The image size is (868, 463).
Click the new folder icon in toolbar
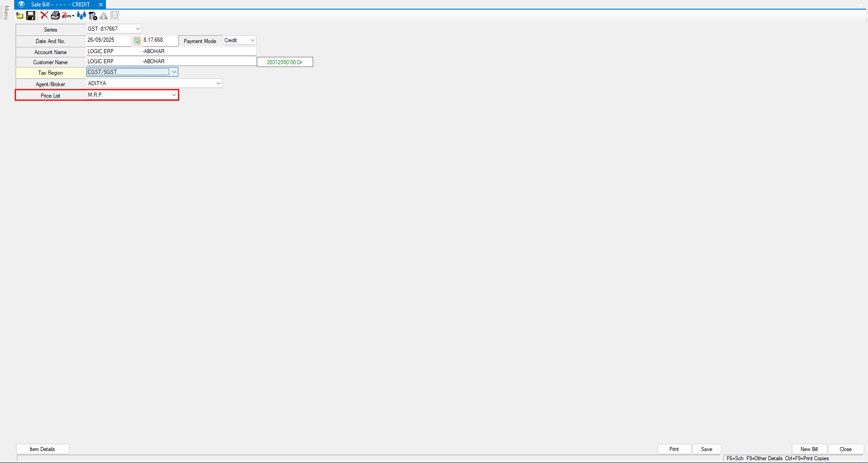pos(20,16)
